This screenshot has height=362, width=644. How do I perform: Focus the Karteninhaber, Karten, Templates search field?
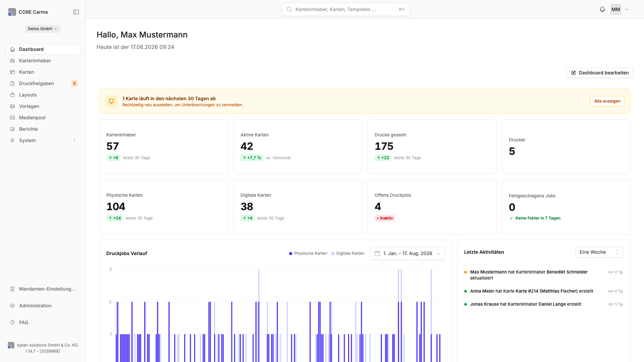[346, 9]
